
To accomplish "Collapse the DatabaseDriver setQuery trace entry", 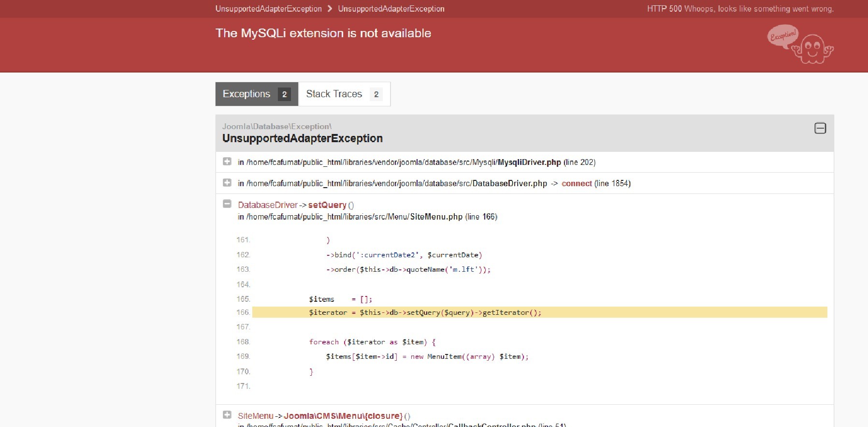I will 227,204.
